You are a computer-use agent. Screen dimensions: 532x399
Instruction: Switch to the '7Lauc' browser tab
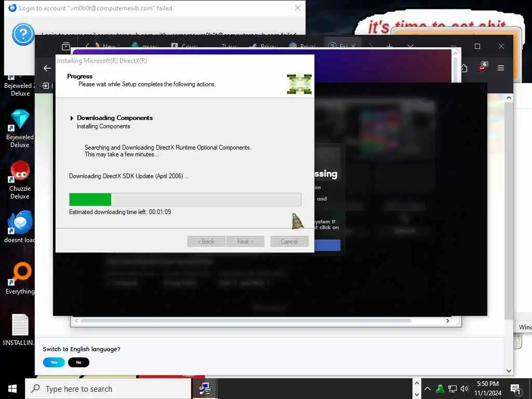tap(229, 46)
